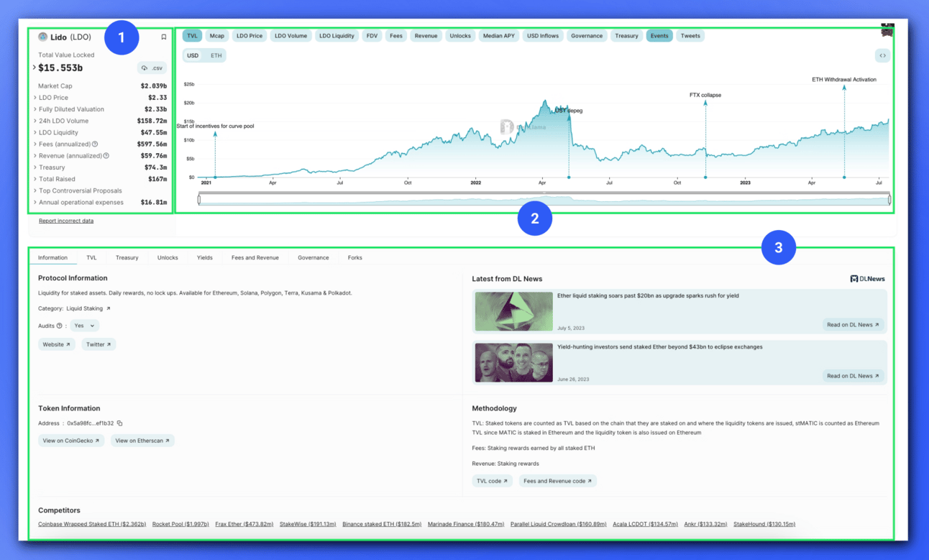Screen dimensions: 929x560
Task: Disable Events markers on the chart
Action: 659,36
